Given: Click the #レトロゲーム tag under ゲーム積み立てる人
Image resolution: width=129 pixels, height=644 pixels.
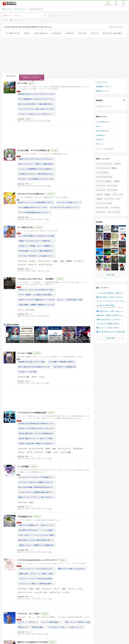Looking at the screenshot, I should click(79, 261).
